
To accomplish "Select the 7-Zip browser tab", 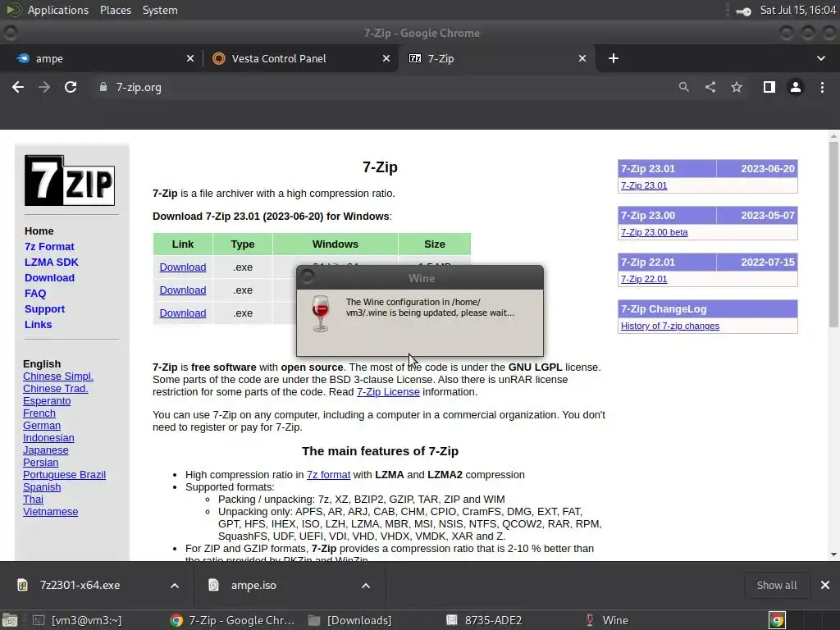I will click(x=496, y=58).
